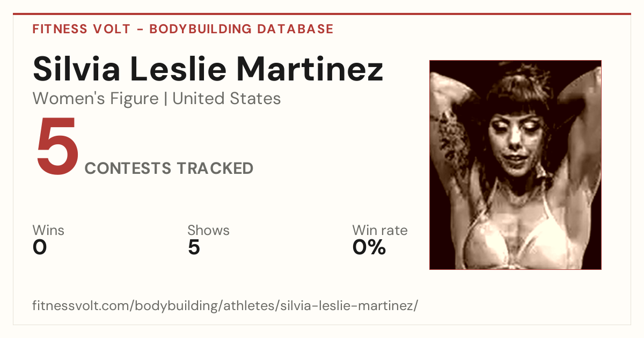
Task: Click the Silvia Leslie Martinez name heading
Action: point(208,69)
